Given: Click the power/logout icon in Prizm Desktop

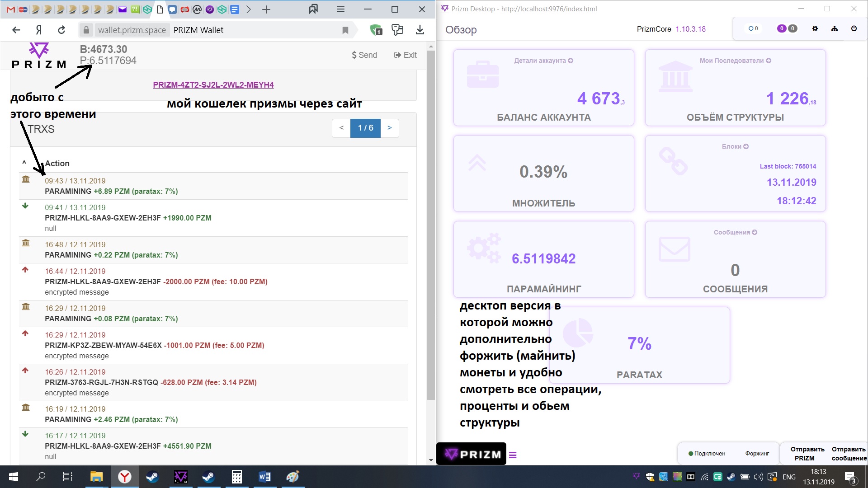Looking at the screenshot, I should pos(854,28).
